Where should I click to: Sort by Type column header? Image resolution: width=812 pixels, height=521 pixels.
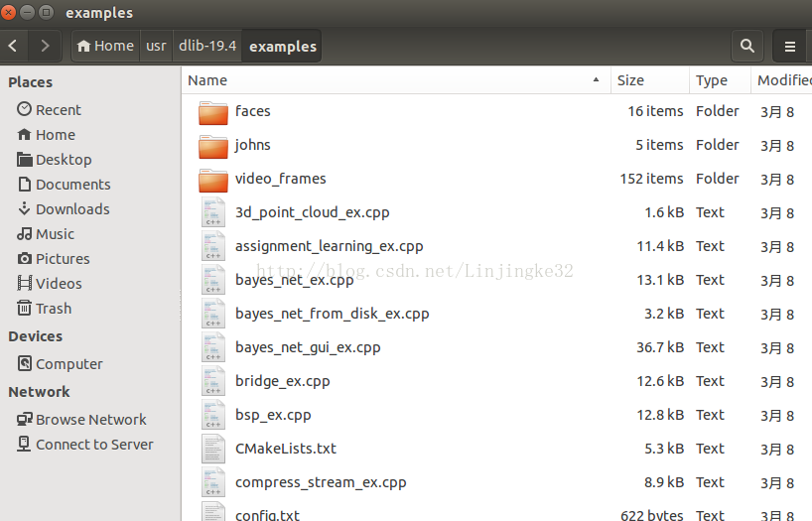pos(712,80)
